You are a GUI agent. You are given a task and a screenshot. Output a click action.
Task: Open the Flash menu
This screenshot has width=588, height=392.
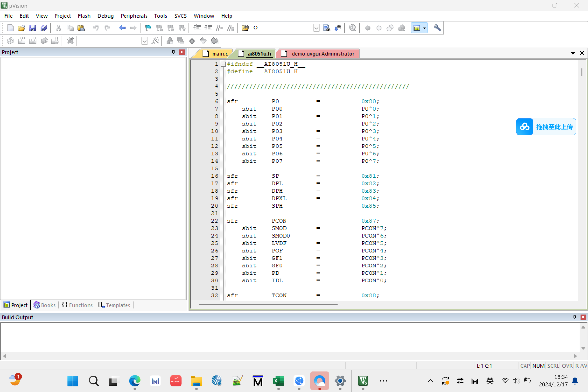click(84, 16)
